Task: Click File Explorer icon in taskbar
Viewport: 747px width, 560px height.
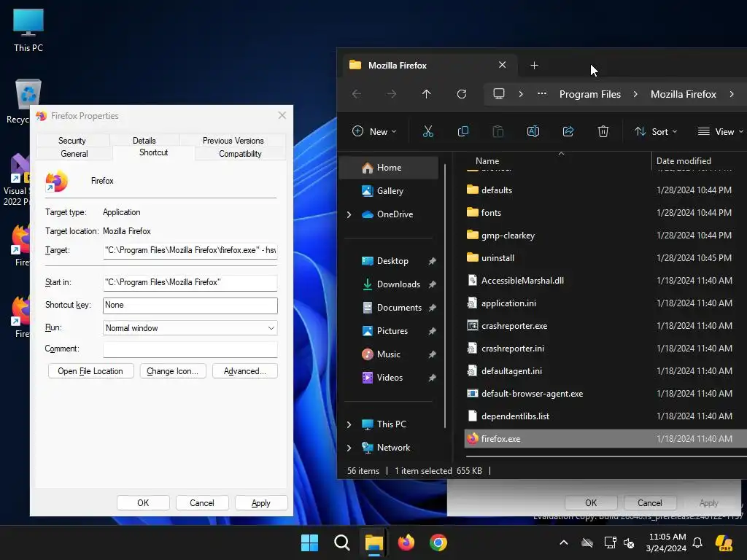Action: pyautogui.click(x=374, y=542)
